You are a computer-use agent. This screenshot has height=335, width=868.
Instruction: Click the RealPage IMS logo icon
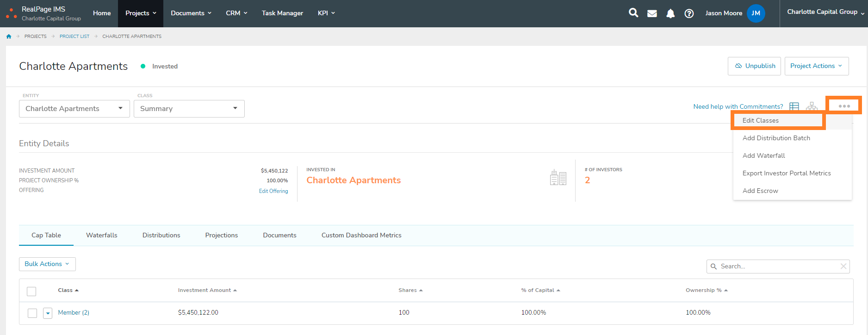coord(11,13)
